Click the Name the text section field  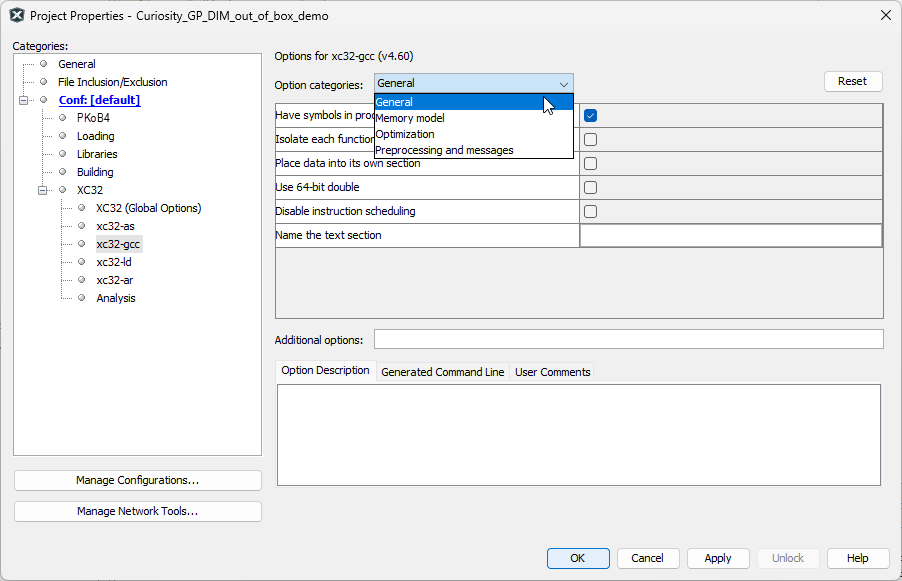(730, 236)
